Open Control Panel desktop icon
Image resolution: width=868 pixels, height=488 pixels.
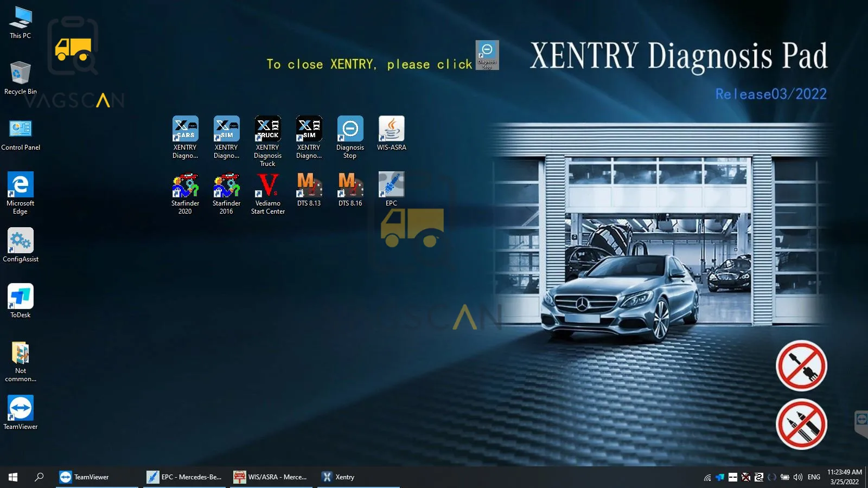21,134
